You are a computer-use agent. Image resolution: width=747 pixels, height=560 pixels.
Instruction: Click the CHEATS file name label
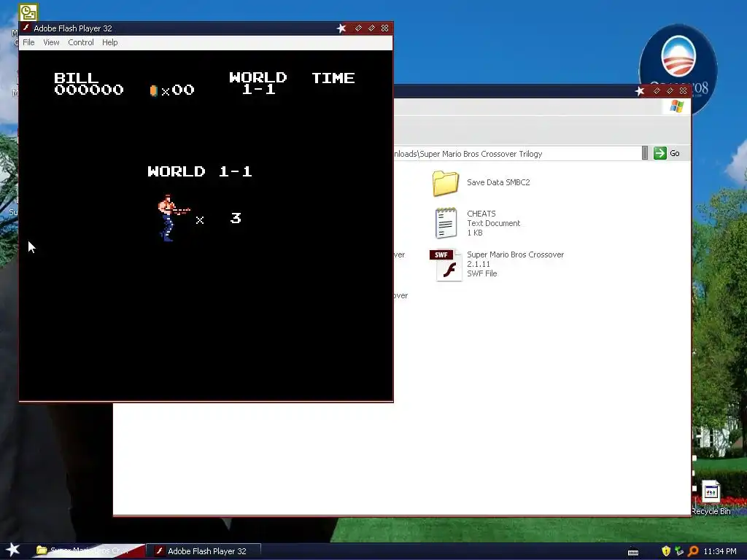pyautogui.click(x=481, y=214)
